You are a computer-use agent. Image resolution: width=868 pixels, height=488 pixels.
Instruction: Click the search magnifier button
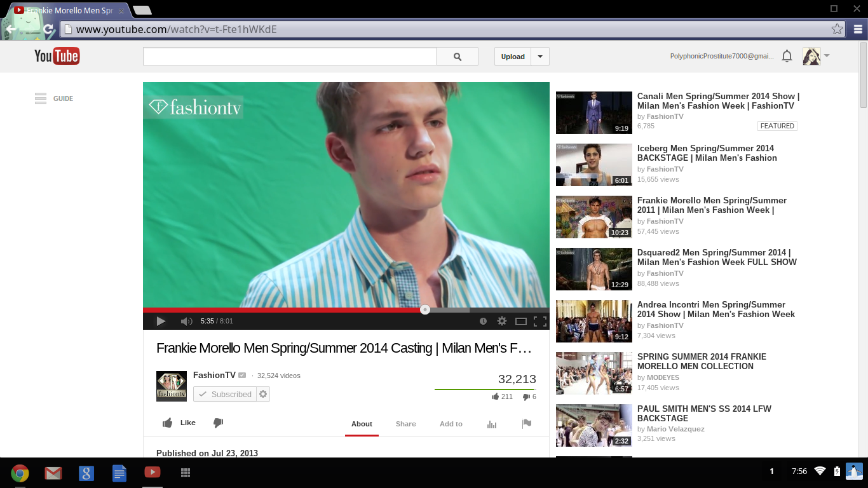click(458, 57)
